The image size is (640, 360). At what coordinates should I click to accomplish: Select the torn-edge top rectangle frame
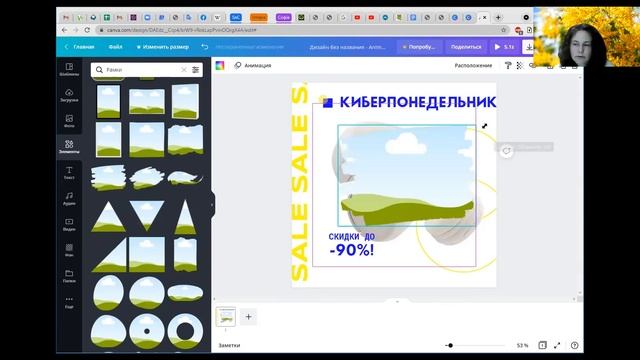pos(186,139)
